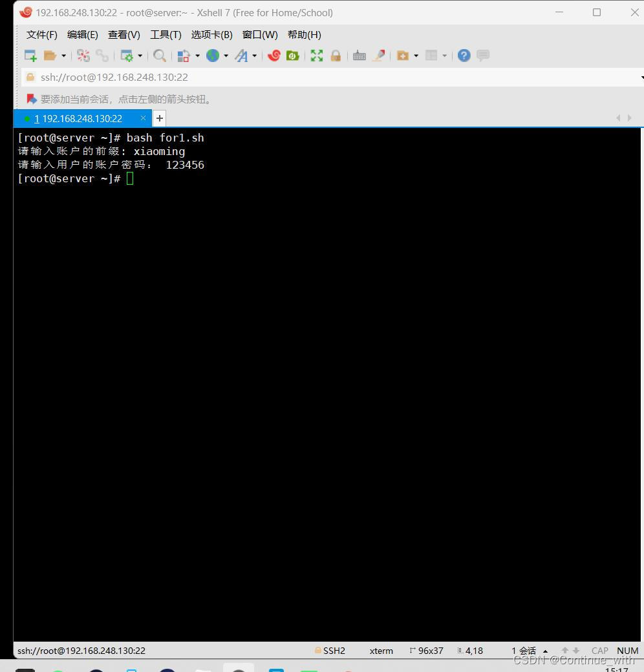The image size is (644, 672).
Task: Click the status bar ssh://root@192.168.248.130:22 text
Action: pos(81,651)
